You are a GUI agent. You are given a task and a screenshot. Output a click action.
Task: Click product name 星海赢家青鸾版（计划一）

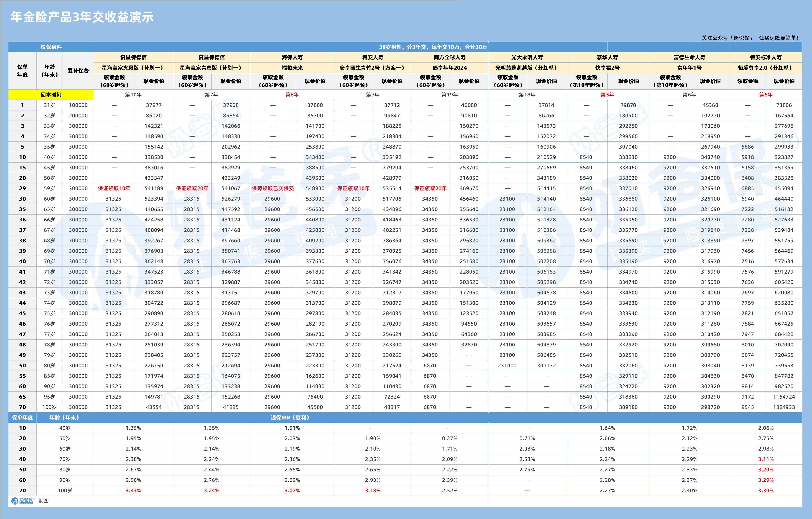211,68
